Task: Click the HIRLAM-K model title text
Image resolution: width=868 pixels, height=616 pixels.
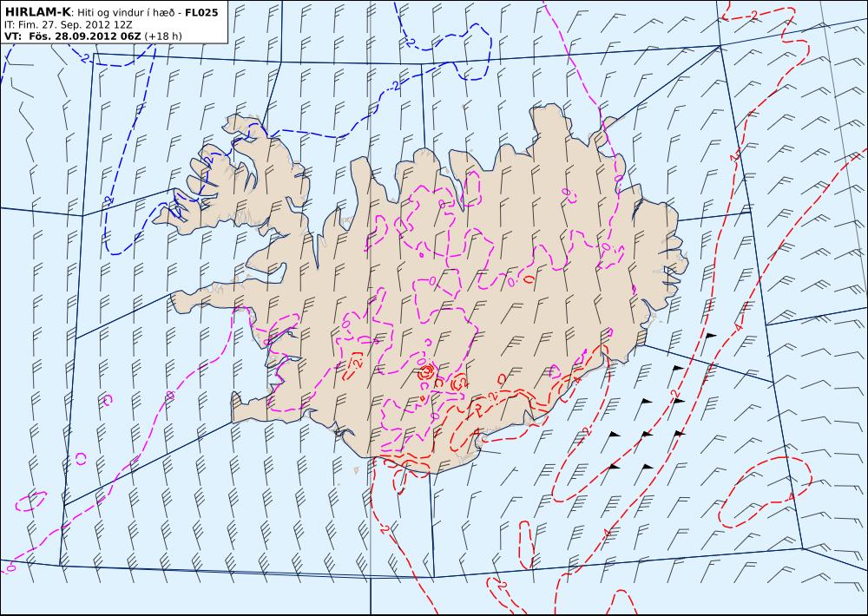Action: [x=37, y=12]
